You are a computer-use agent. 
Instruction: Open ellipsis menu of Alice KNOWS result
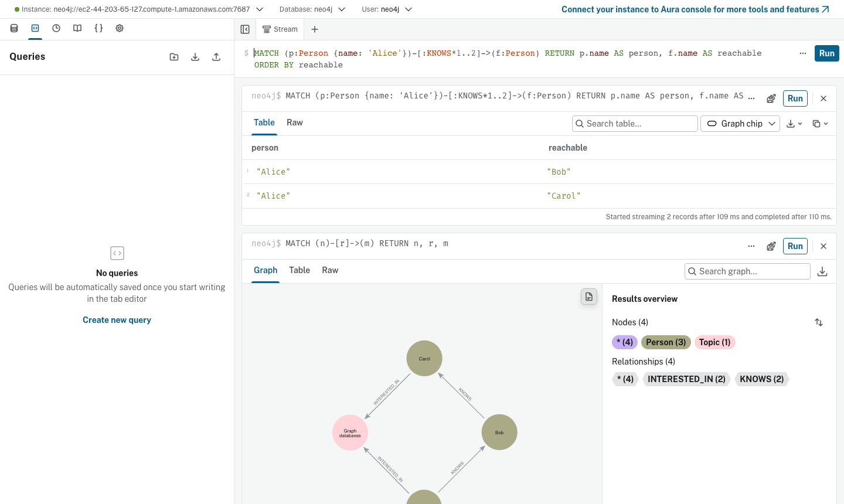pos(751,98)
